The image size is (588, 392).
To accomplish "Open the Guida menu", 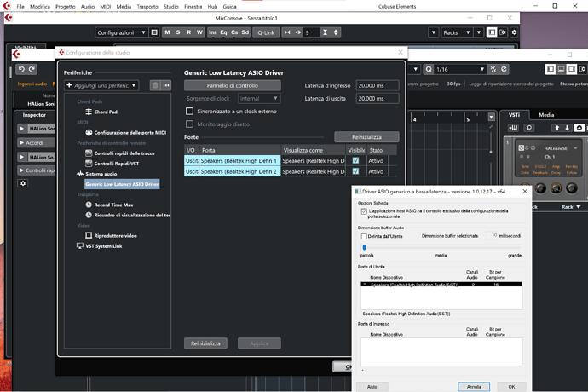I will (229, 6).
